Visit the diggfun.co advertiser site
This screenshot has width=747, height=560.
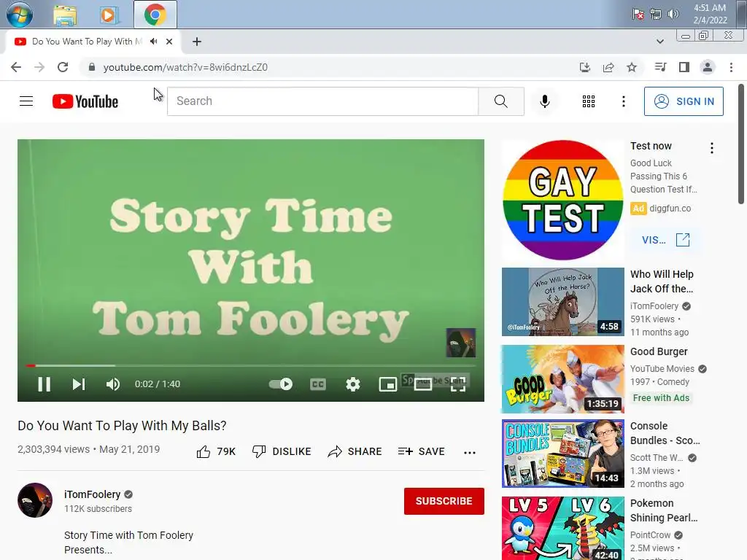pos(665,239)
